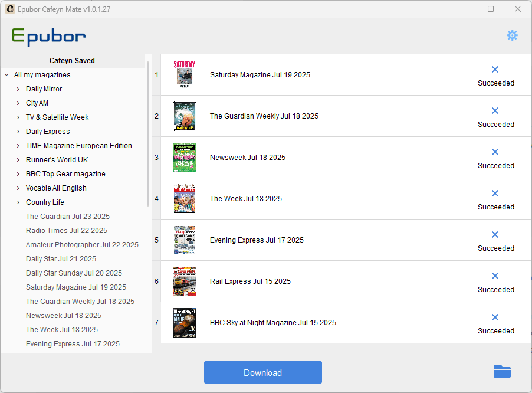This screenshot has width=532, height=393.
Task: Remove The Week Jul 18 with X
Action: coord(494,194)
